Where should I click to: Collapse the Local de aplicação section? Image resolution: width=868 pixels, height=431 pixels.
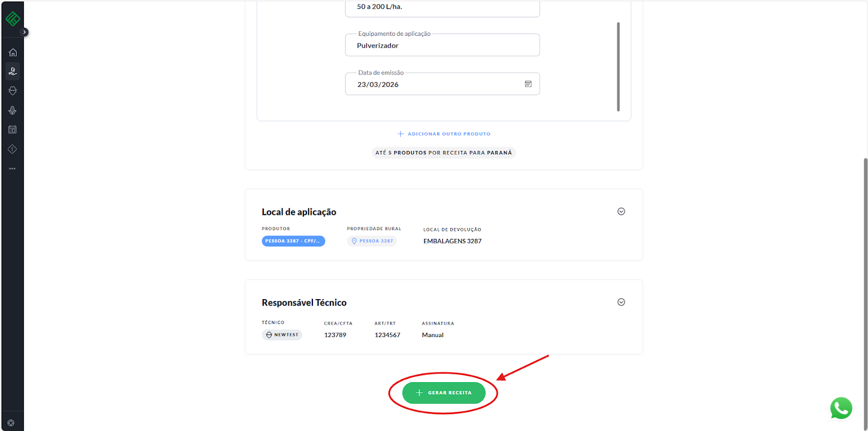(621, 212)
